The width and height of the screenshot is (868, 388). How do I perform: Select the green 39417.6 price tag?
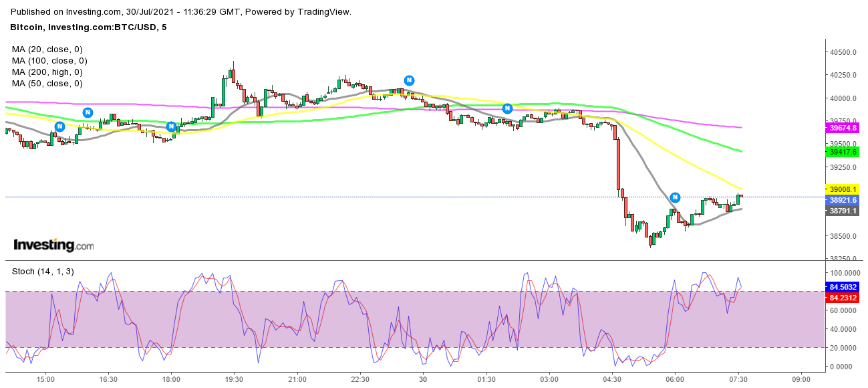843,152
